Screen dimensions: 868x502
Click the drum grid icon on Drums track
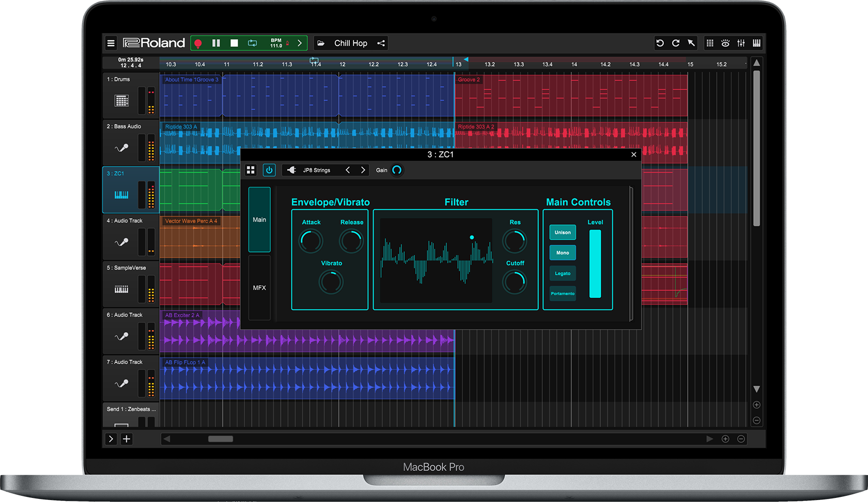point(122,101)
